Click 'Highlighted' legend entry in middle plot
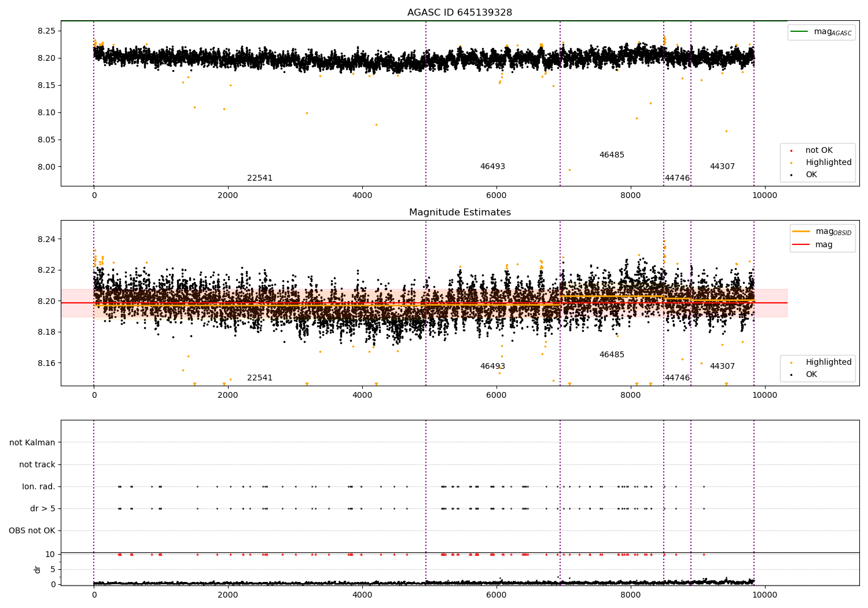 click(822, 362)
